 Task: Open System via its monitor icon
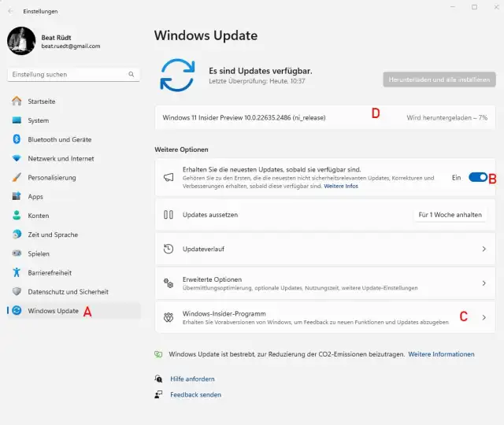point(17,120)
